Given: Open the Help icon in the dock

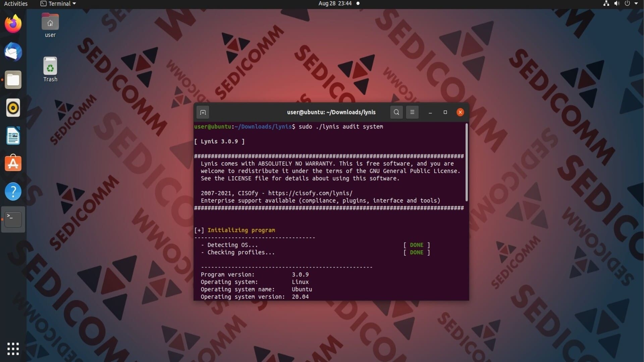Looking at the screenshot, I should (13, 191).
